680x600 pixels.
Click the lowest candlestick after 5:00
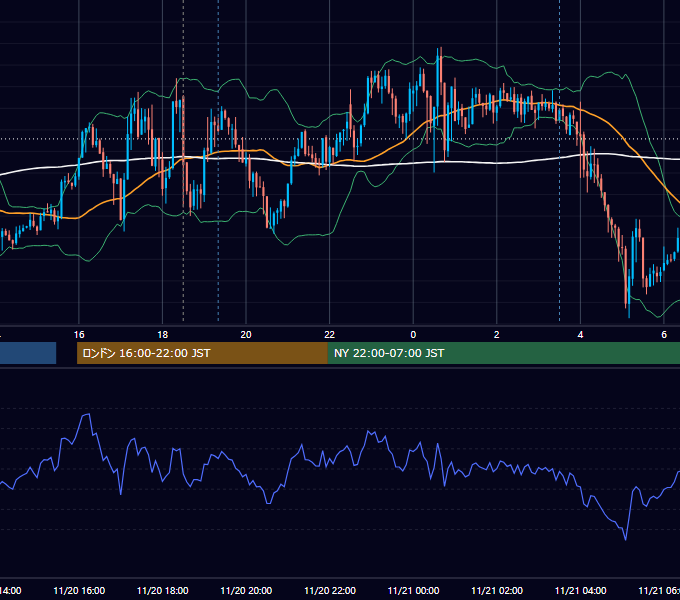click(629, 295)
